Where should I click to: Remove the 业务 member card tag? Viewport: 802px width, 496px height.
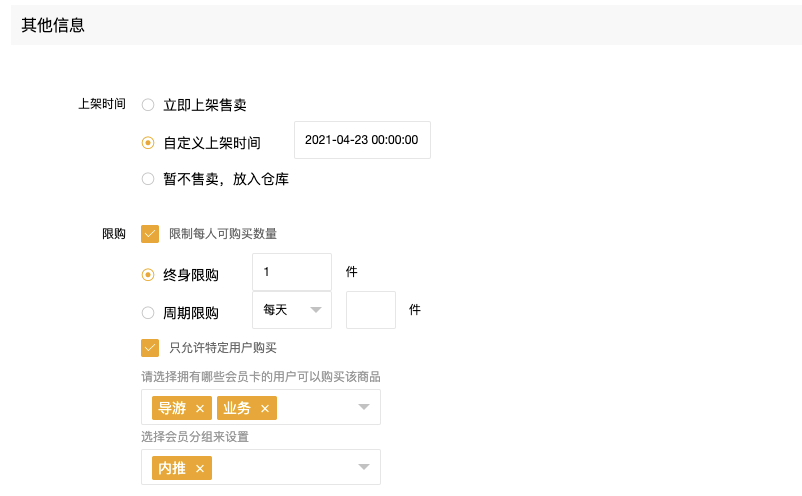click(265, 409)
